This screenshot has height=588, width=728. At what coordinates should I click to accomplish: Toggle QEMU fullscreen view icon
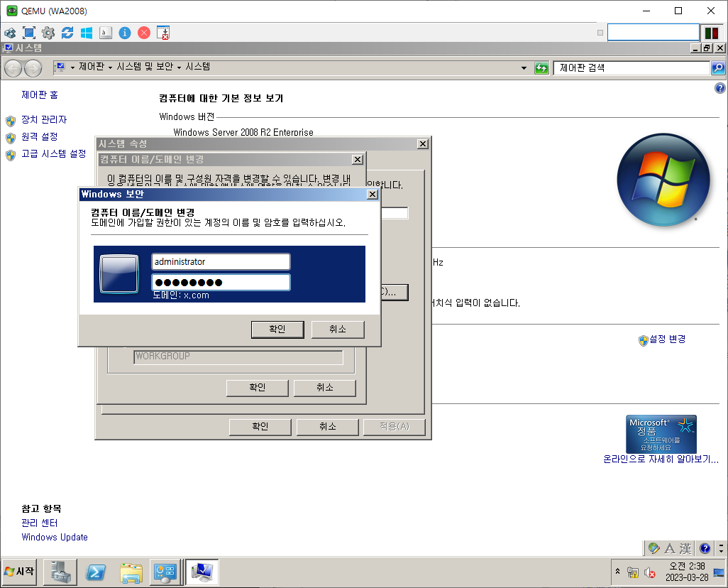click(29, 33)
